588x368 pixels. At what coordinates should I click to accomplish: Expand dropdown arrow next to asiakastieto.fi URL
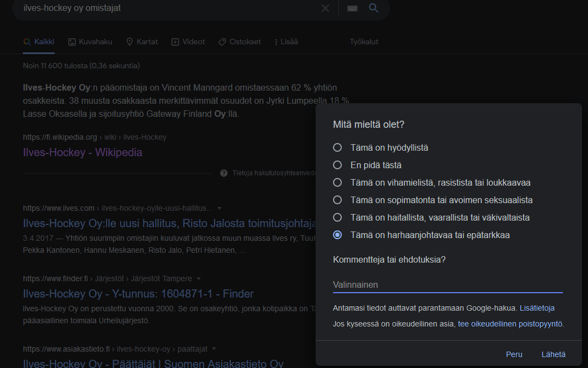[x=214, y=349]
